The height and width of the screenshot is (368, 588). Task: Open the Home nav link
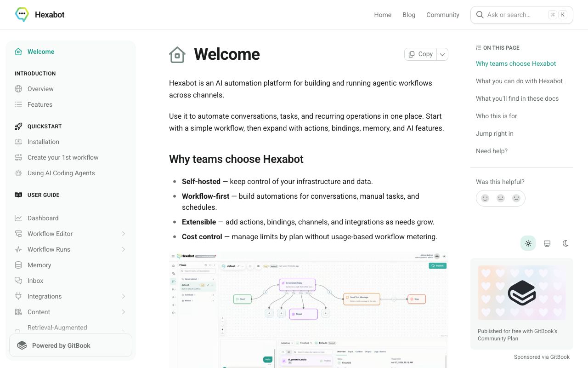click(383, 15)
